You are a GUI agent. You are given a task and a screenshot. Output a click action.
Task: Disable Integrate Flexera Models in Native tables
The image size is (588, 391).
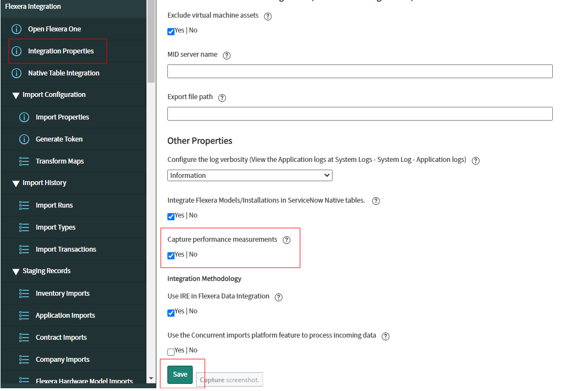tap(171, 216)
